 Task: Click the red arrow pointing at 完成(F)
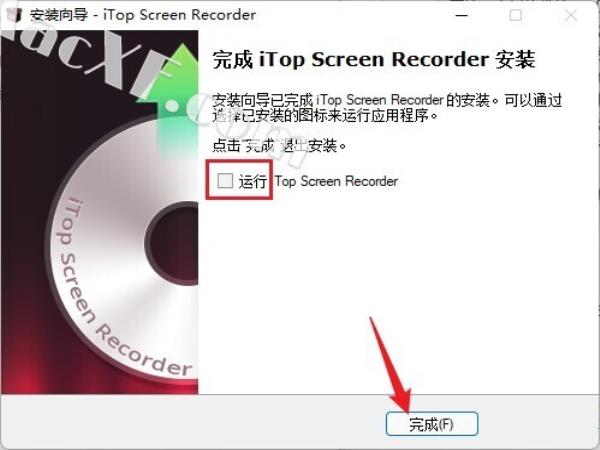[x=390, y=365]
